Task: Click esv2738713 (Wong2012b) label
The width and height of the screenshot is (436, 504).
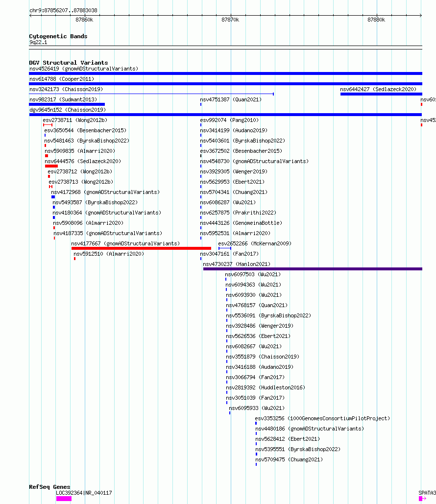Action: coord(81,182)
